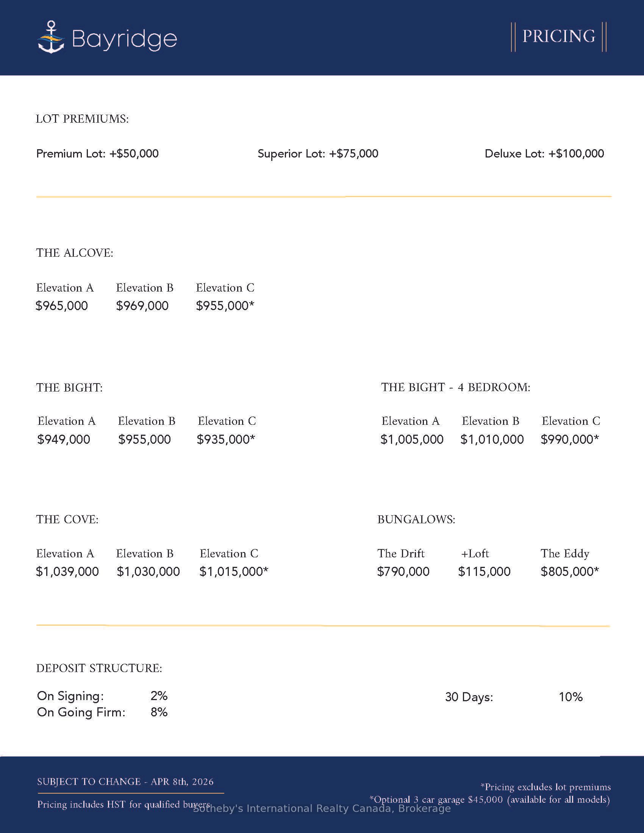The width and height of the screenshot is (644, 833).
Task: Click the Bayridge anchor logo icon
Action: (x=51, y=37)
